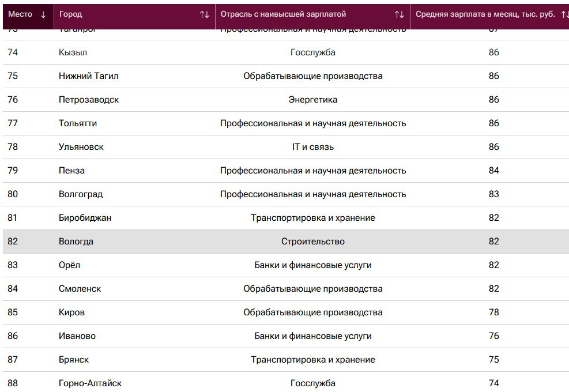
Task: Click salary value 84 in Пенза row
Action: [x=493, y=170]
